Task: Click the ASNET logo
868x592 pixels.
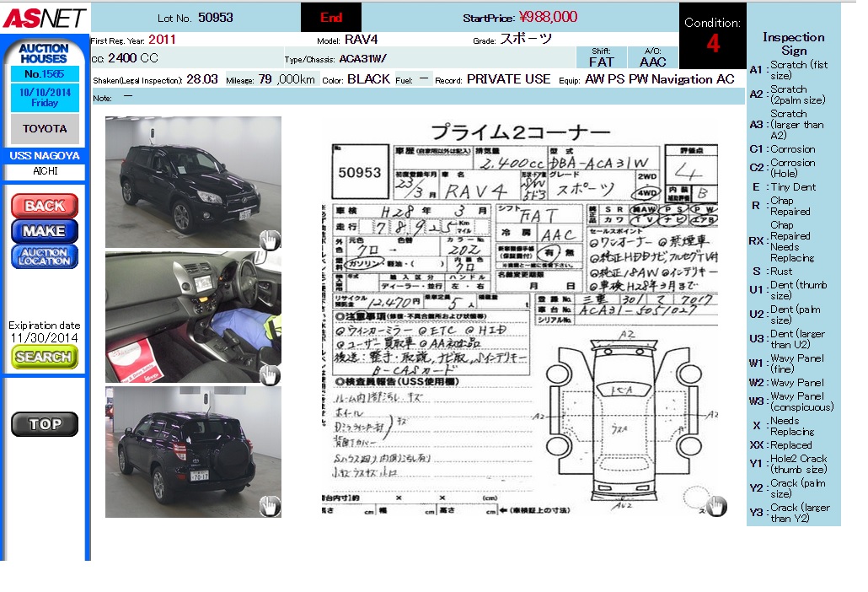Action: point(44,18)
